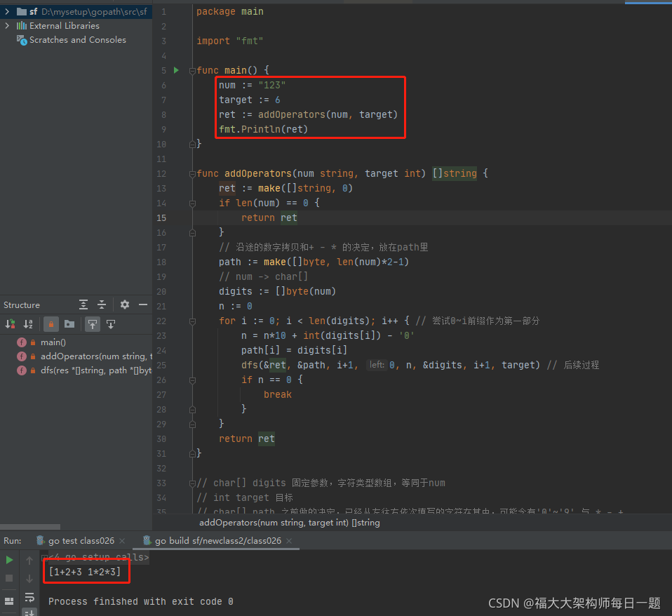Expand the sf project folder
This screenshot has height=616, width=672.
(x=7, y=11)
